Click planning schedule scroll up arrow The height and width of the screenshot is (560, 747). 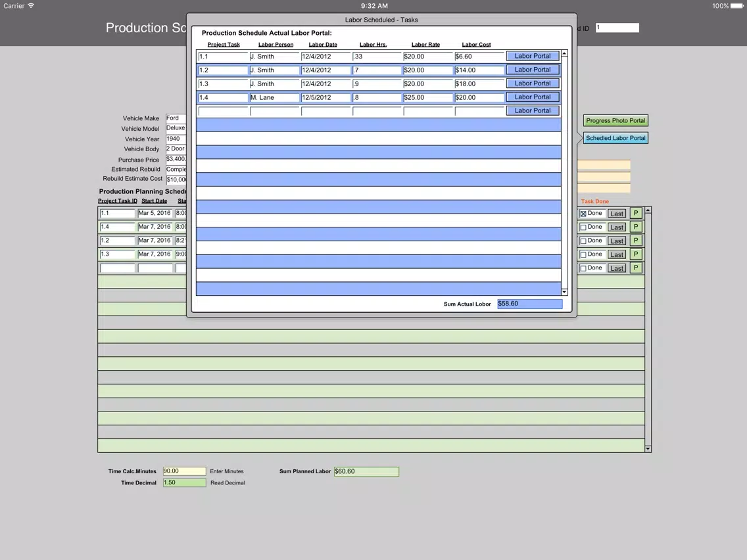tap(648, 210)
